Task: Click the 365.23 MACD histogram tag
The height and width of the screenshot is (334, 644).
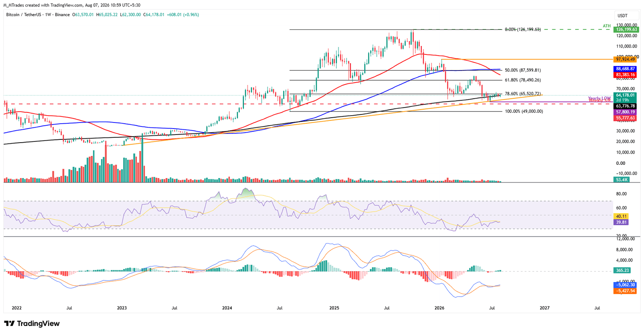Action: [x=622, y=270]
